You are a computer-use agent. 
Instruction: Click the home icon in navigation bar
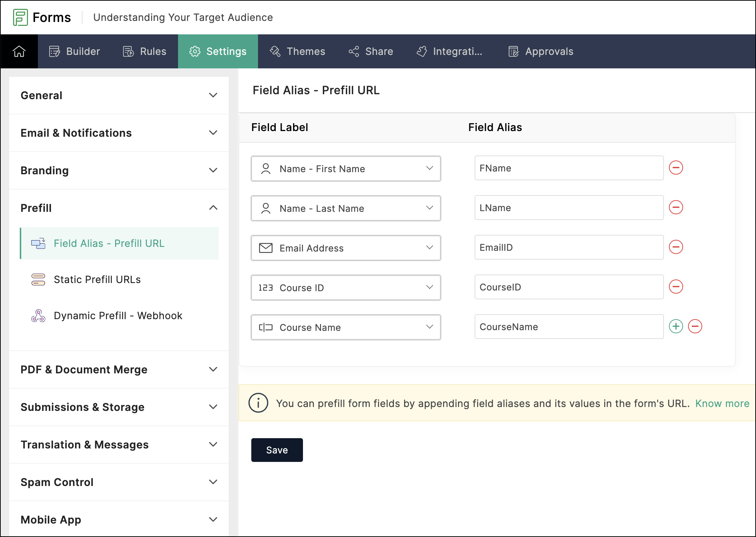[19, 51]
